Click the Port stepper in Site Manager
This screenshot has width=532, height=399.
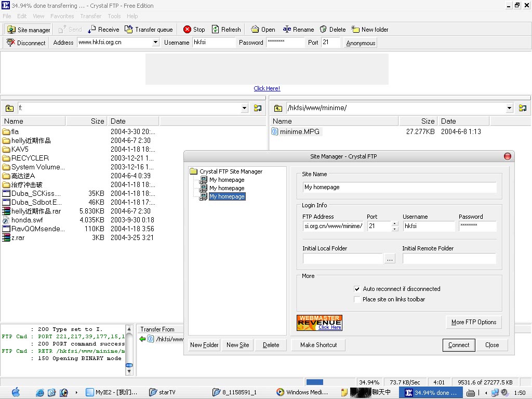coord(394,227)
